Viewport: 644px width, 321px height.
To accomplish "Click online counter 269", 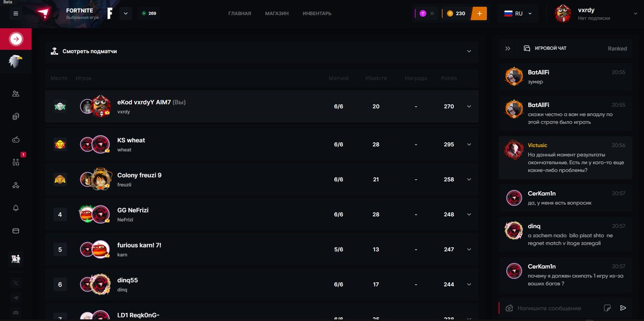I will pos(149,13).
